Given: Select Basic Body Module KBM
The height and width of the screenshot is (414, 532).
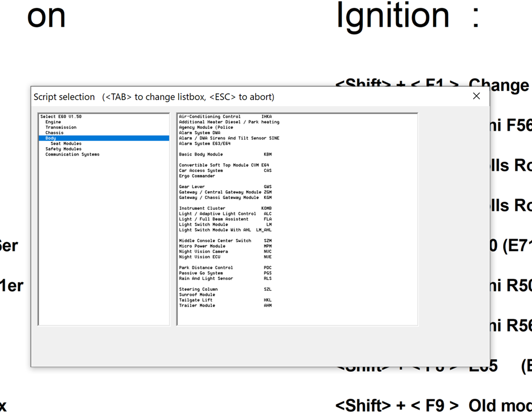Looking at the screenshot, I should click(225, 154).
